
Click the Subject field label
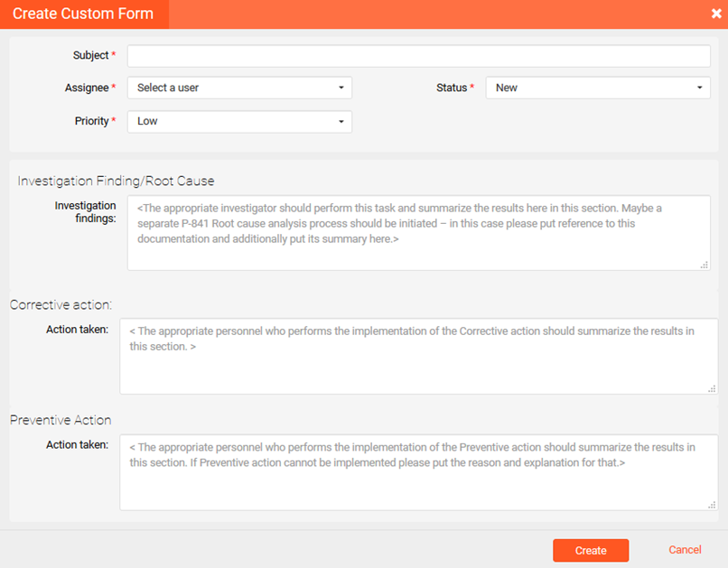(x=90, y=56)
